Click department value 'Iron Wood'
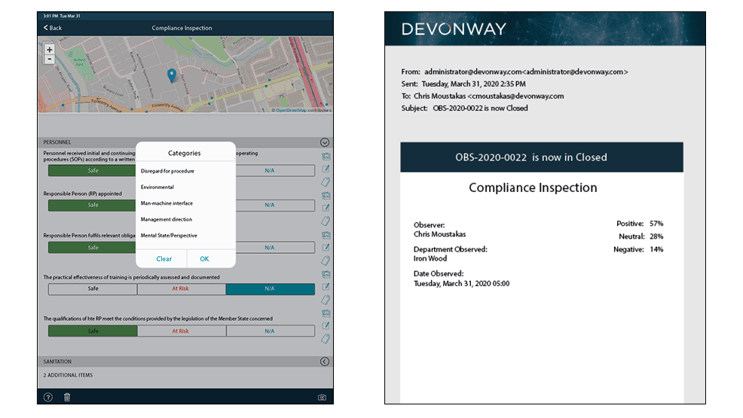This screenshot has height=418, width=743. coord(430,258)
